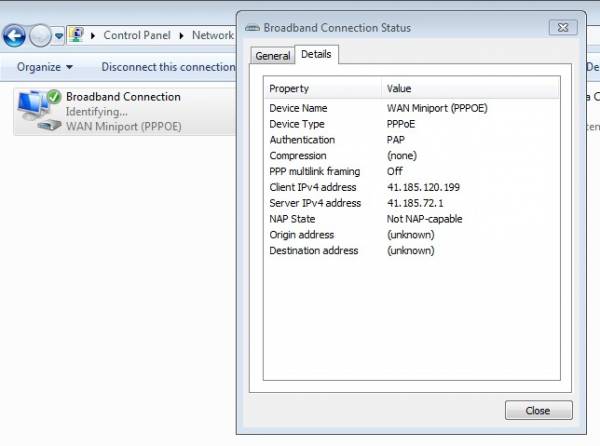Expand the arrow before Control Panel breadcrumb
600x446 pixels.
pos(93,36)
